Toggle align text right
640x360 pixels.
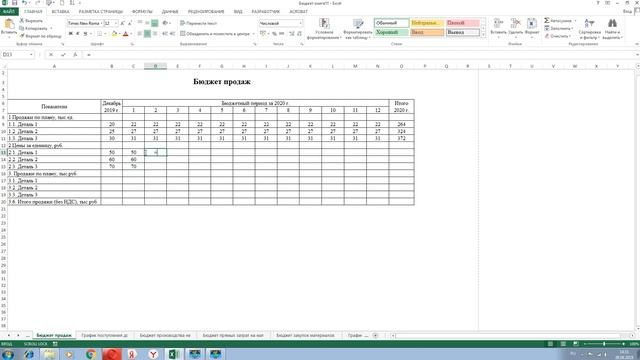click(x=155, y=33)
